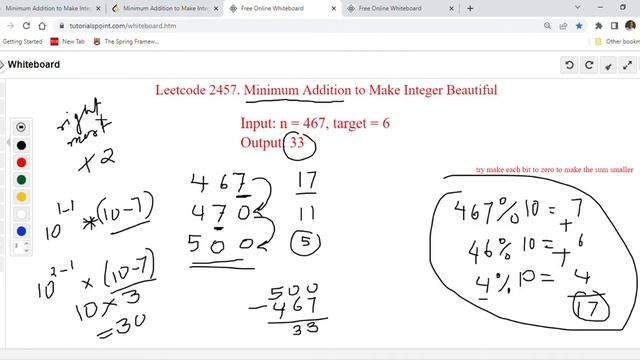This screenshot has width=640, height=360.
Task: Select the yellow color swatch
Action: pyautogui.click(x=21, y=197)
